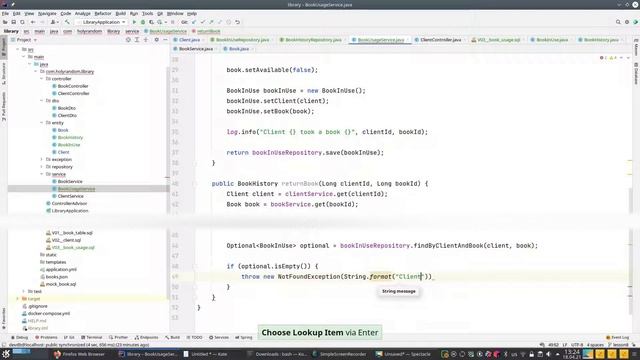This screenshot has width=640, height=360.
Task: Expand the target folder in tree
Action: pos(18,299)
